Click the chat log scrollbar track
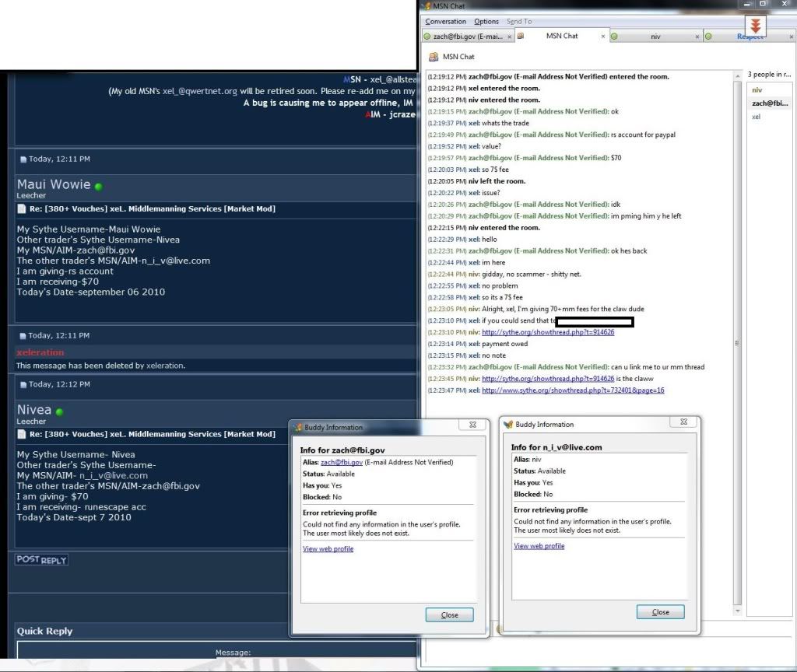Image resolution: width=797 pixels, height=672 pixels. pyautogui.click(x=738, y=343)
